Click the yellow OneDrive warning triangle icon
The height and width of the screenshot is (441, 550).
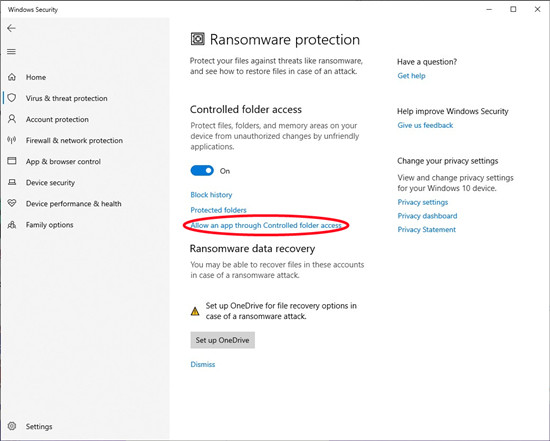click(x=195, y=311)
